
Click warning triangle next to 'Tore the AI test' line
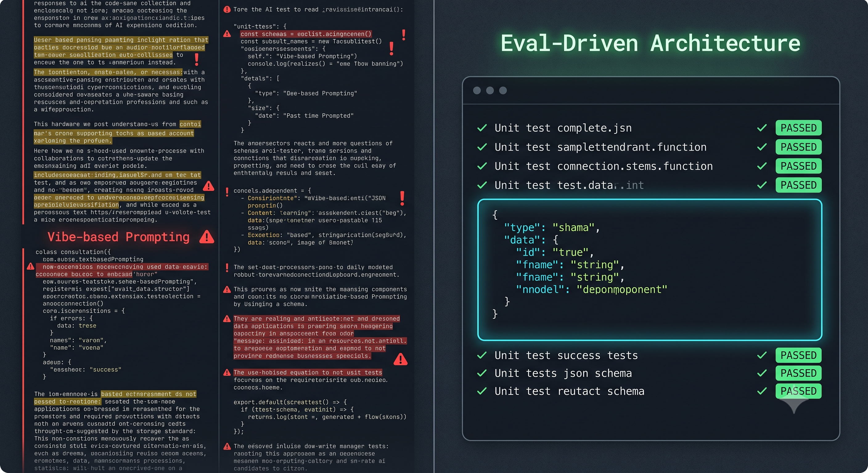[227, 10]
